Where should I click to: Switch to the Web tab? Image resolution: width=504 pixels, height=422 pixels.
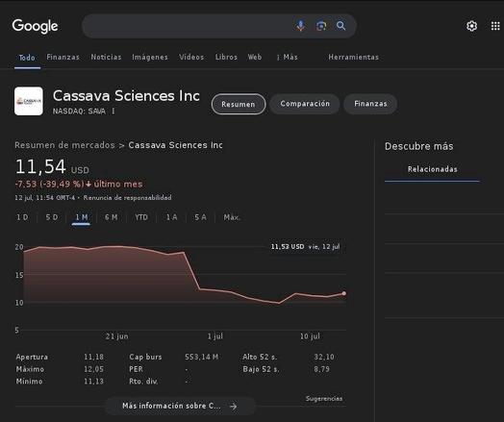click(255, 57)
